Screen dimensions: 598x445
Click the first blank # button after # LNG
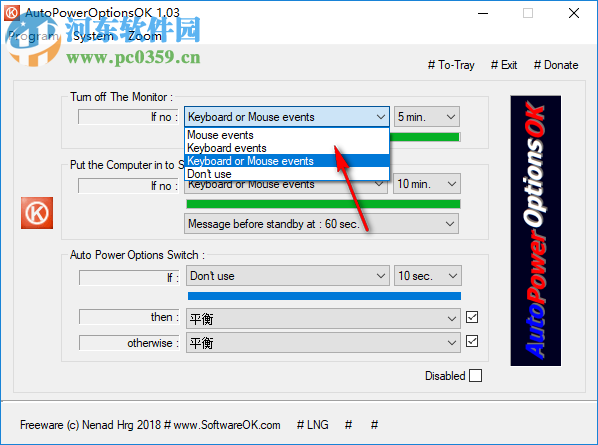pyautogui.click(x=348, y=425)
